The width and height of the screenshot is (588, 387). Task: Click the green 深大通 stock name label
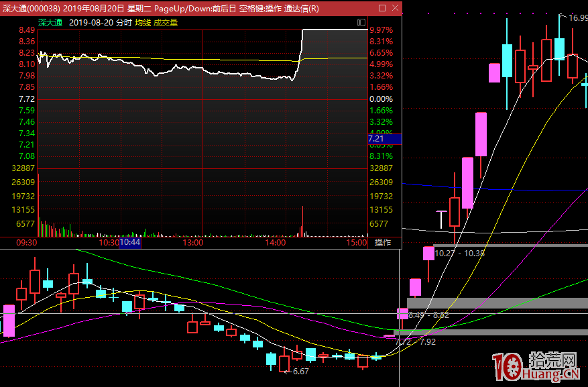click(x=50, y=22)
